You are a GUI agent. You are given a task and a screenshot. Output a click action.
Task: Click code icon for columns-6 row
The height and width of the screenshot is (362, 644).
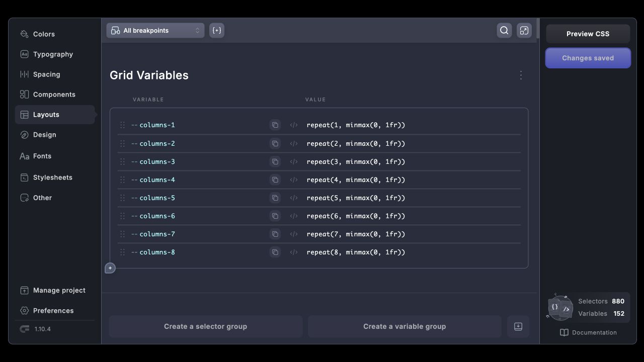pos(294,216)
